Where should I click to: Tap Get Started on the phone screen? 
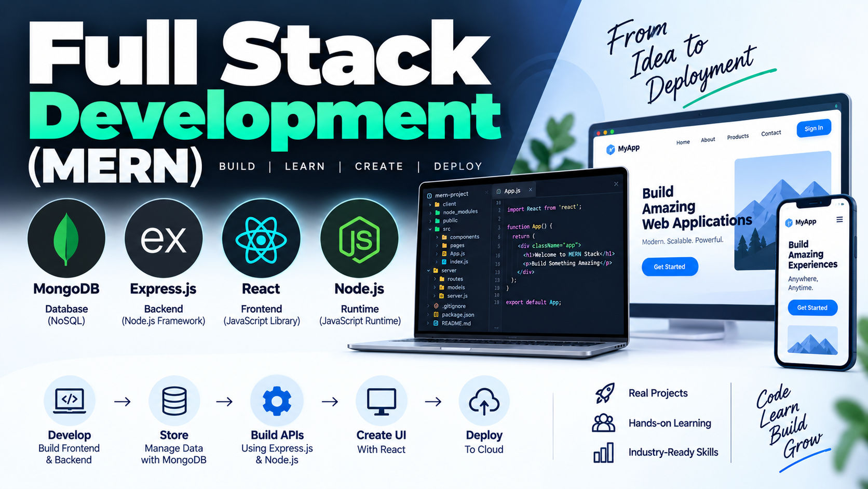812,308
